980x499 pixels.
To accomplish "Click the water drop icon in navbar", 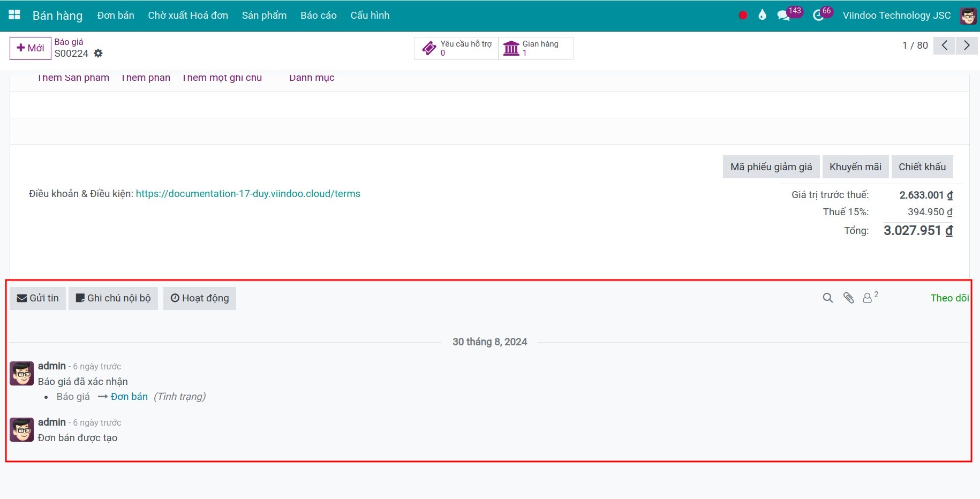I will click(762, 15).
